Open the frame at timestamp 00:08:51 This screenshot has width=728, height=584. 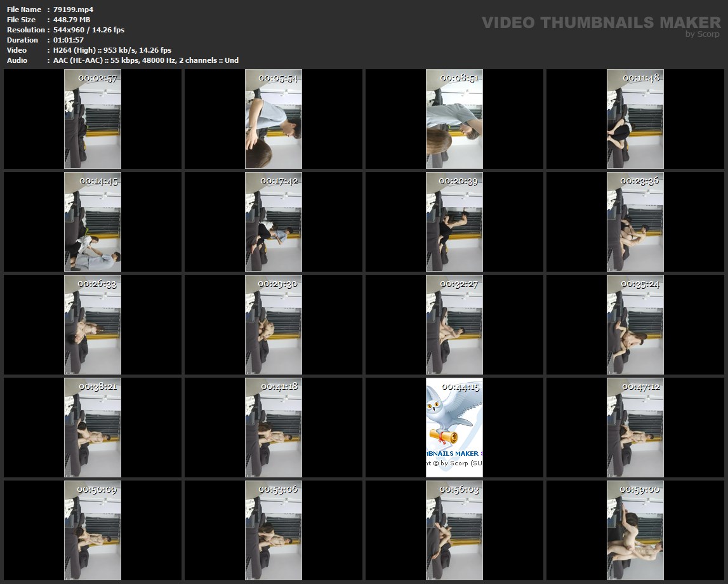[x=454, y=119]
